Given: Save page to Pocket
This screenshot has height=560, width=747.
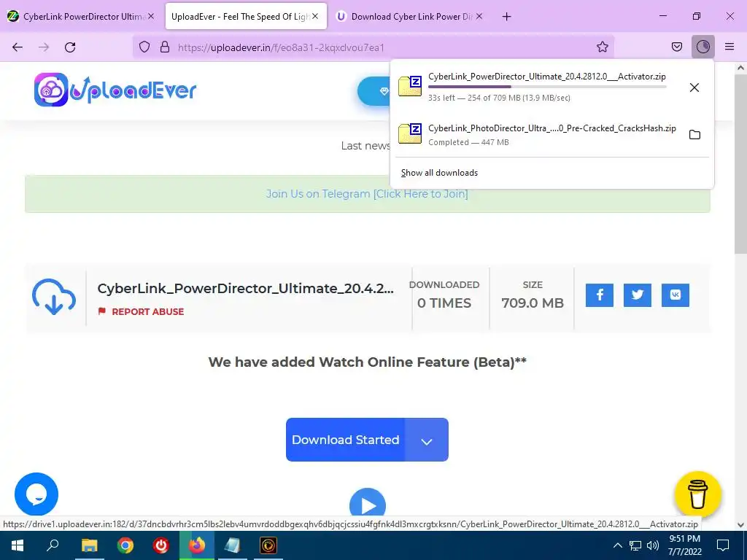Looking at the screenshot, I should [x=676, y=47].
